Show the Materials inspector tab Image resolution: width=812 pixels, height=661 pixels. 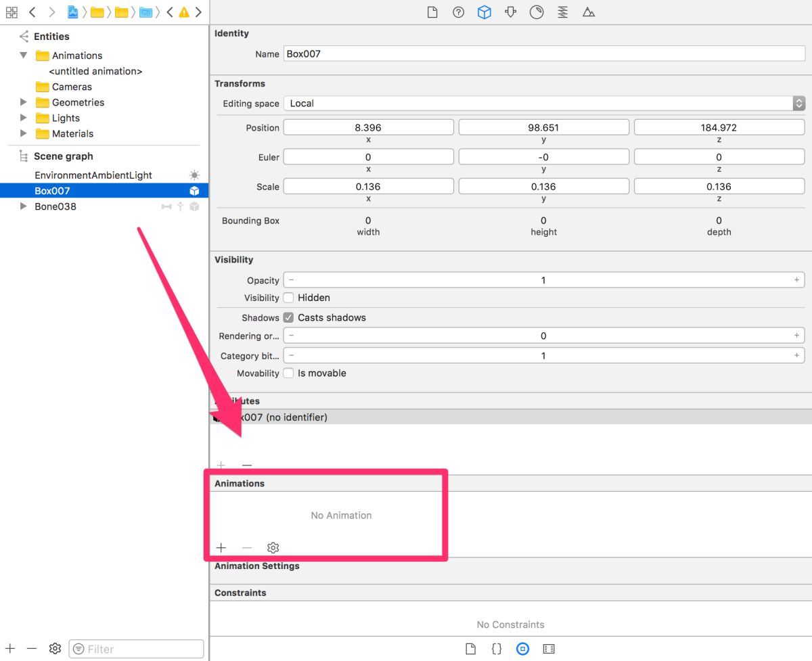537,12
